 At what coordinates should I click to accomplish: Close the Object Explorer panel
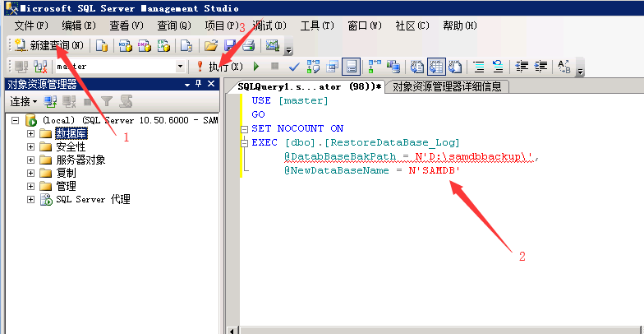pyautogui.click(x=211, y=84)
